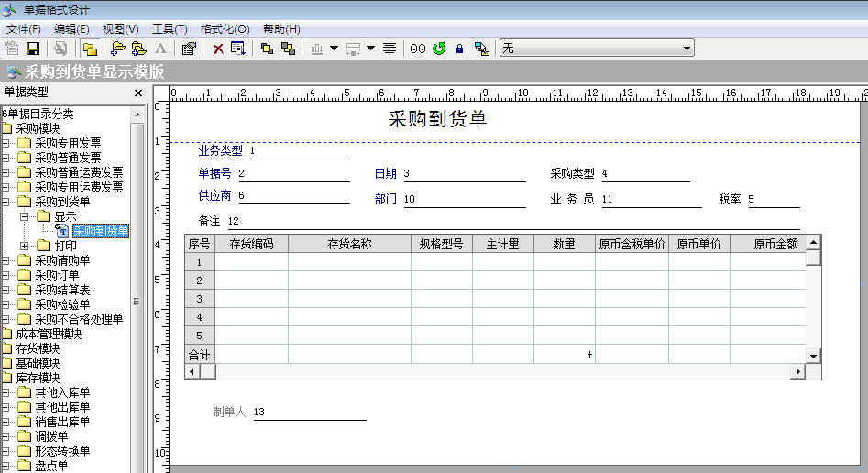Close the 单据类型 side panel
The image size is (868, 473).
click(x=138, y=93)
